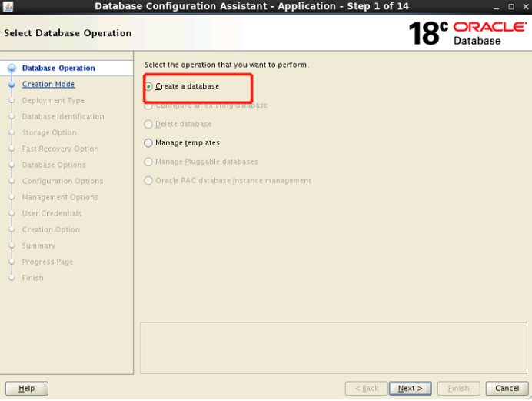
Task: Close the Database Configuration Assistant window
Action: [x=526, y=7]
